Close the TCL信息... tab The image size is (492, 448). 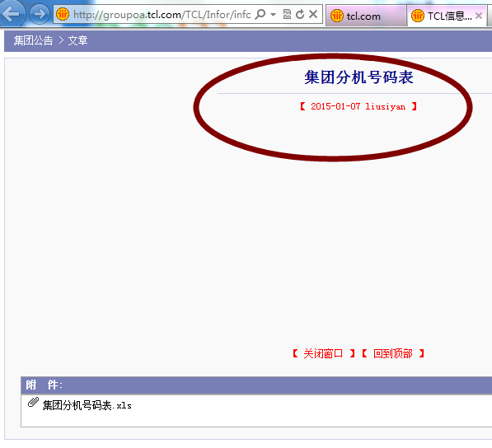pyautogui.click(x=479, y=16)
